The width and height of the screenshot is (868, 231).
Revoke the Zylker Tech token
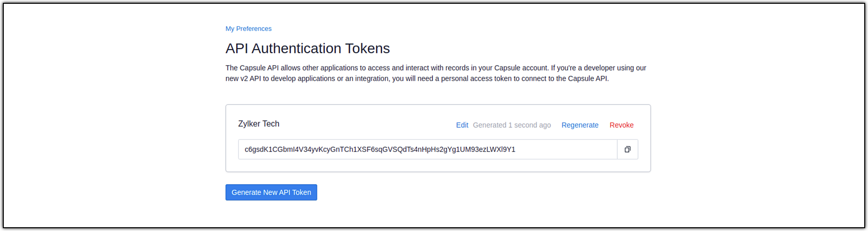(621, 125)
